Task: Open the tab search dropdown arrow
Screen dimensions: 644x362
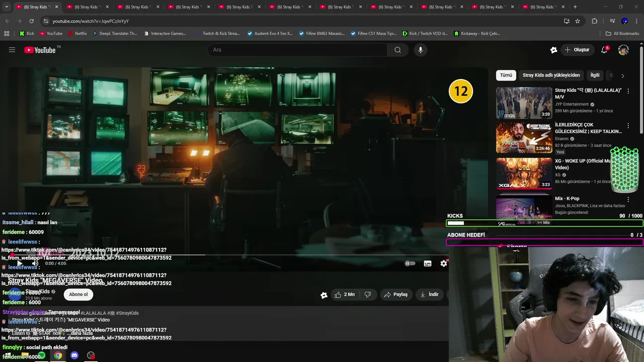Action: 7,7
